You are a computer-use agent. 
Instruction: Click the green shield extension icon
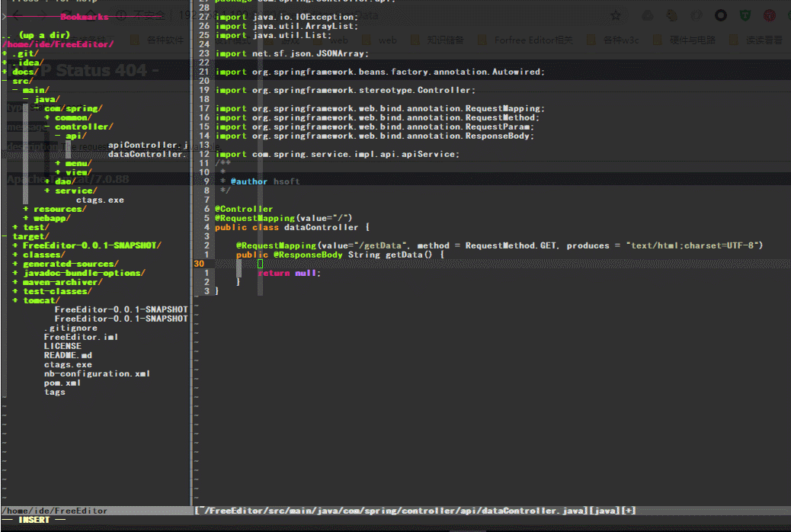(745, 16)
